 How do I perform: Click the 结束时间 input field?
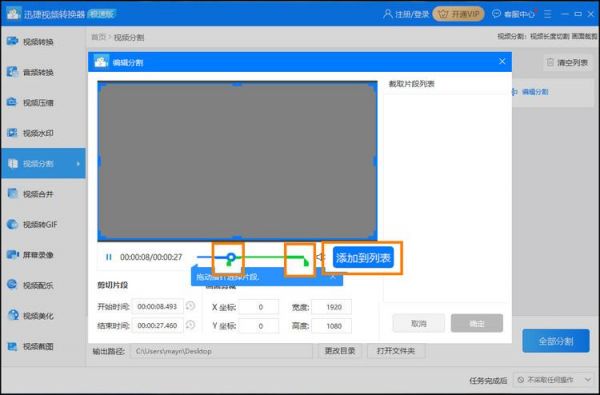click(x=157, y=326)
